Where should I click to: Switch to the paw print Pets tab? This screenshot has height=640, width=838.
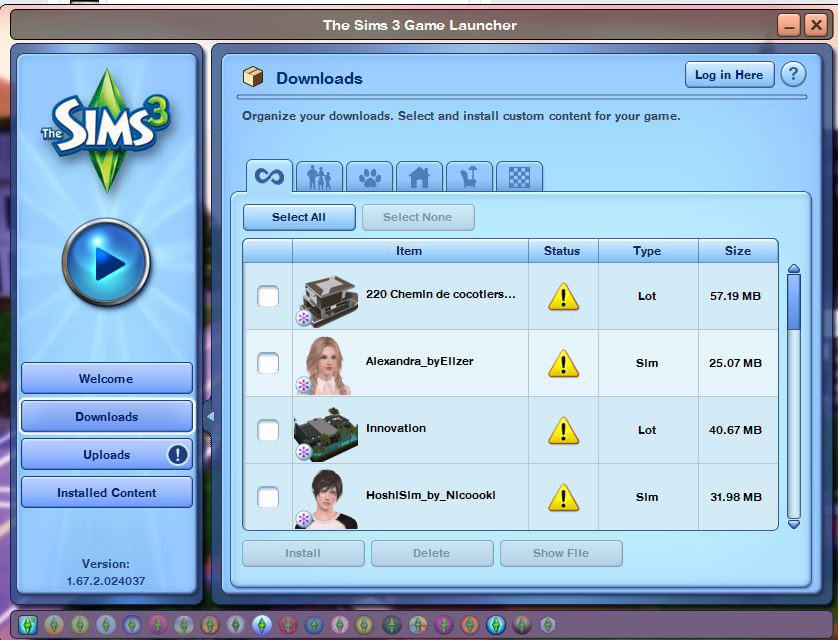pos(369,176)
